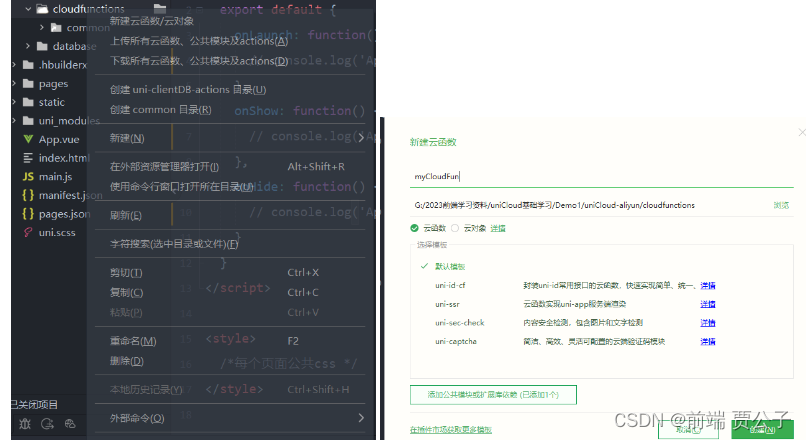Image resolution: width=806 pixels, height=440 pixels.
Task: Click the cloudfunctions path field
Action: (591, 205)
